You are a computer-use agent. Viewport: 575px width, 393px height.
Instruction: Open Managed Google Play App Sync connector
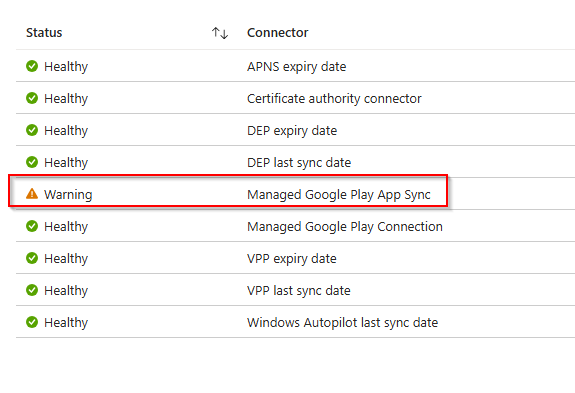pyautogui.click(x=338, y=195)
